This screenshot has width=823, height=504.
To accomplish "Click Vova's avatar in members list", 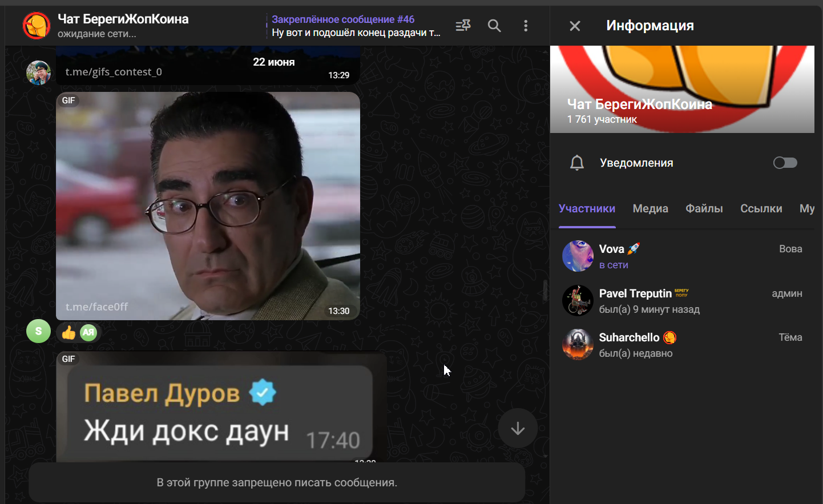I will [x=578, y=256].
